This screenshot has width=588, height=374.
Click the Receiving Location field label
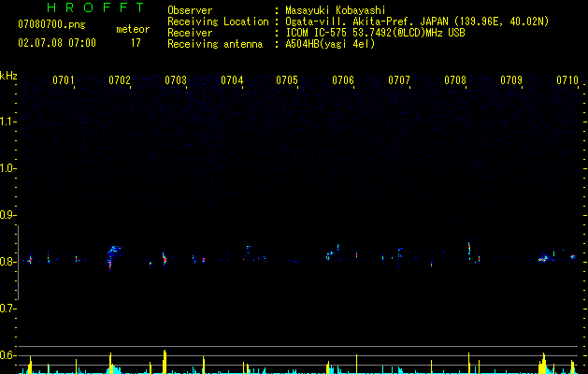(x=218, y=22)
